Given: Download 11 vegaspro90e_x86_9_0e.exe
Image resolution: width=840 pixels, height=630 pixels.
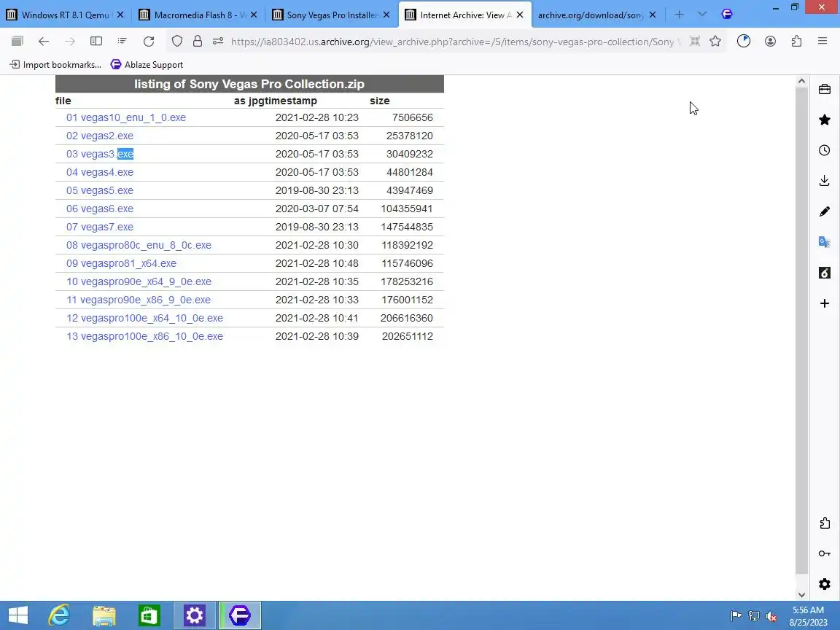Looking at the screenshot, I should pos(139,300).
